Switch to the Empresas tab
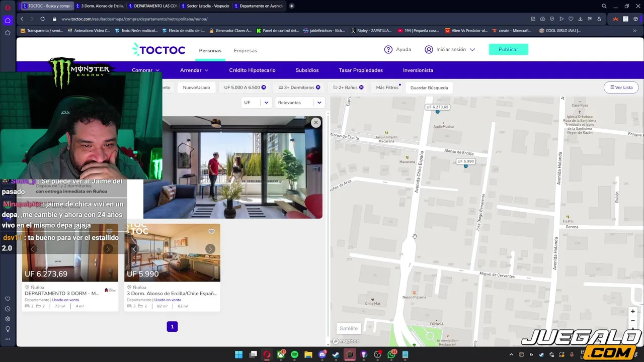The width and height of the screenshot is (644, 362). click(245, 50)
